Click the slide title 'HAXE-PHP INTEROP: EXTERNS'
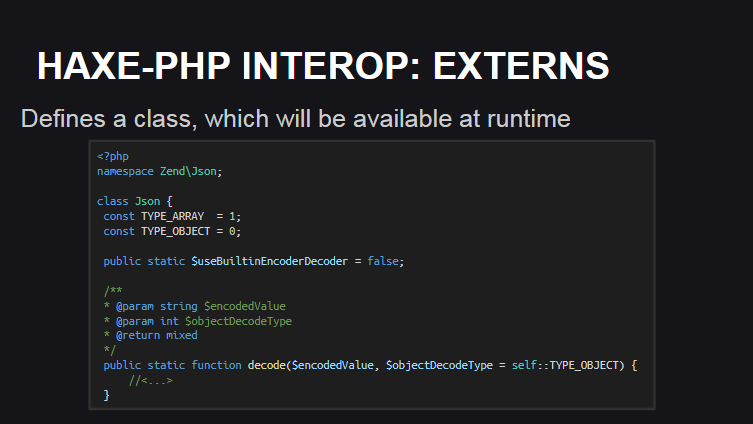Screen dimensions: 753x424 [x=323, y=66]
